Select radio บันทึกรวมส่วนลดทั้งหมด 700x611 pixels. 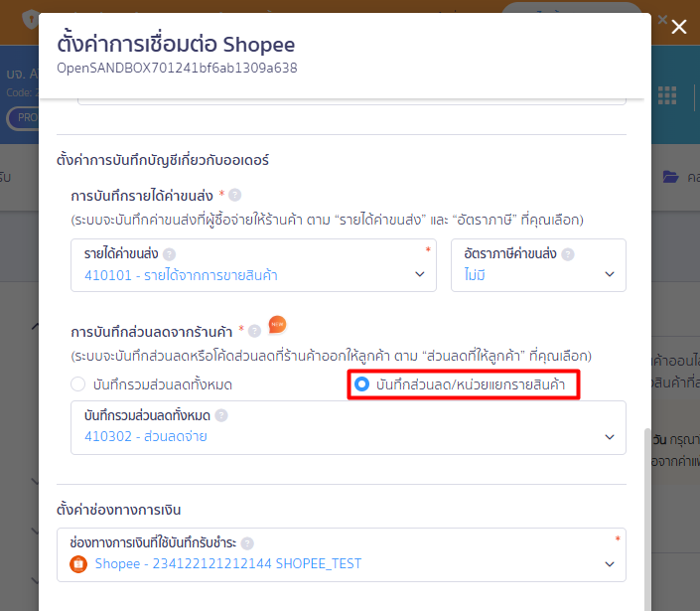pyautogui.click(x=77, y=384)
